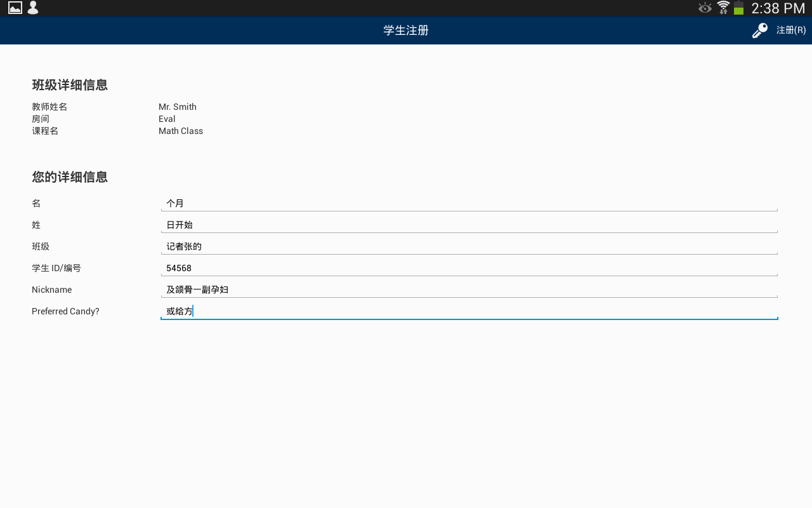Select the Preferred Candy? label
The image size is (812, 508).
pos(65,311)
